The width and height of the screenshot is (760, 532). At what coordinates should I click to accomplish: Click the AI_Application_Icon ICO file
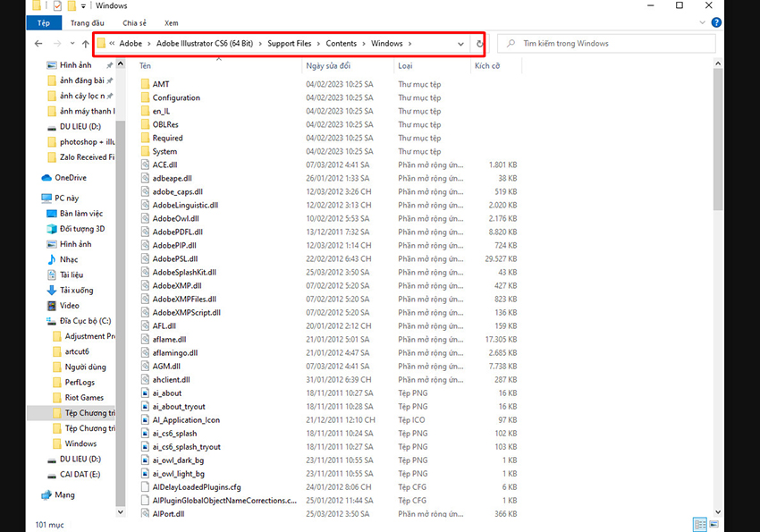[186, 420]
